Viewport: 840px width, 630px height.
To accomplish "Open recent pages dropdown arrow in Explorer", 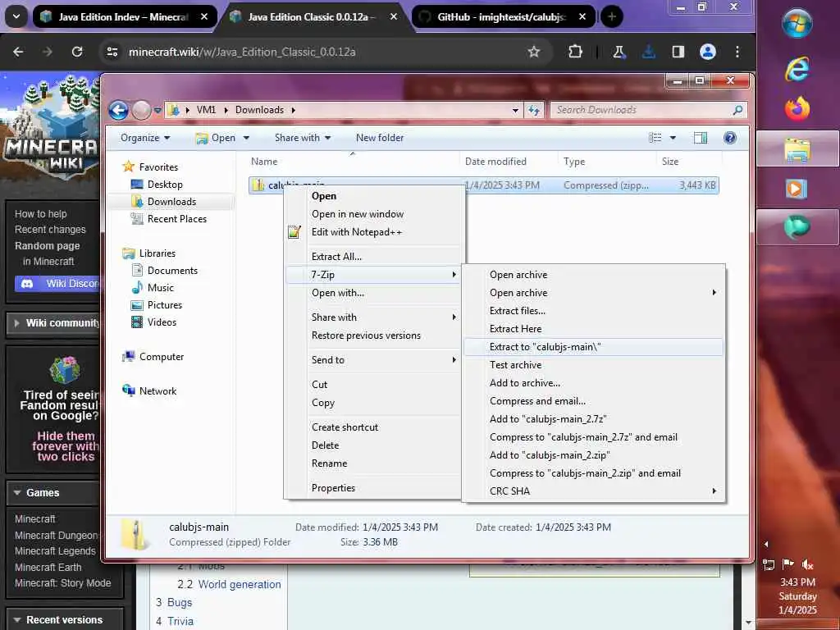I will (x=157, y=111).
